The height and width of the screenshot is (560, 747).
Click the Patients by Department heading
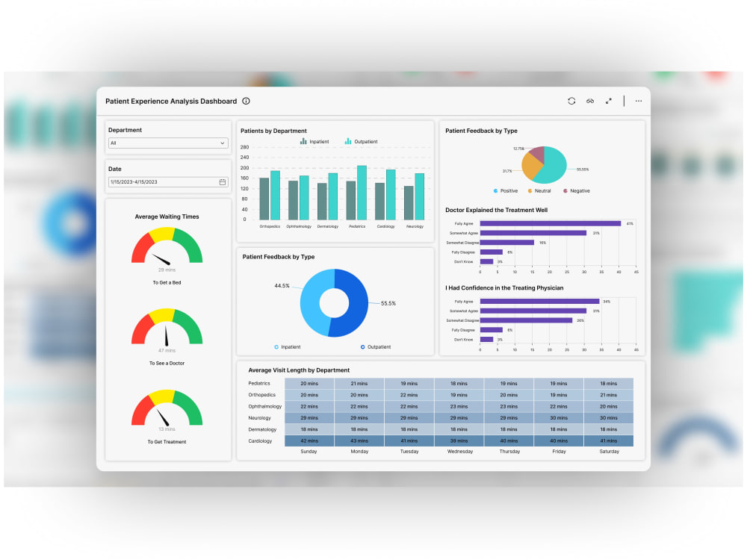point(273,131)
